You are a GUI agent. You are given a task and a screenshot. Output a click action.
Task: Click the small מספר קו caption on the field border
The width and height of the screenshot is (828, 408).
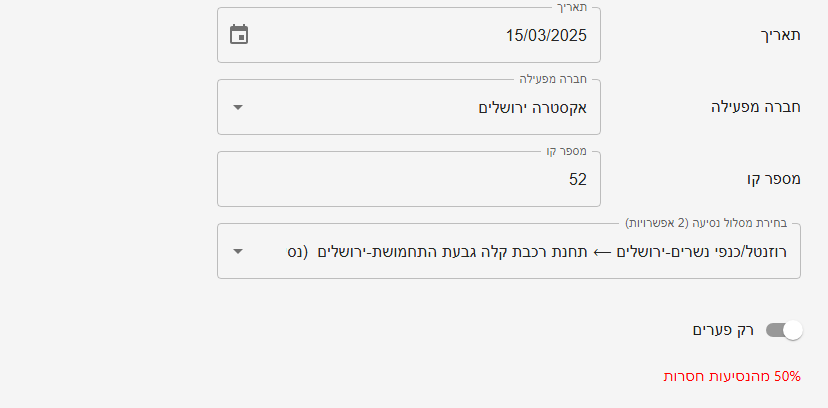pyautogui.click(x=566, y=151)
